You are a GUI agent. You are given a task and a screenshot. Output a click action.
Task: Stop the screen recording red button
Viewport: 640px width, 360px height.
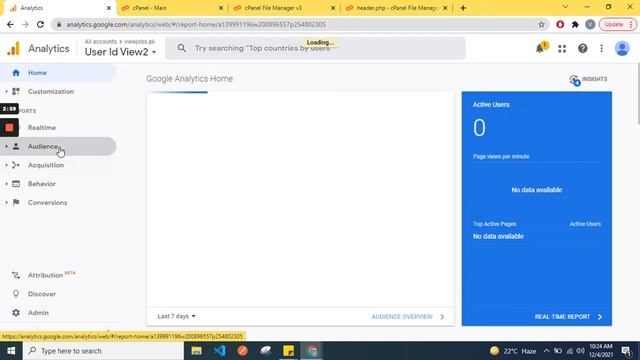[9, 128]
